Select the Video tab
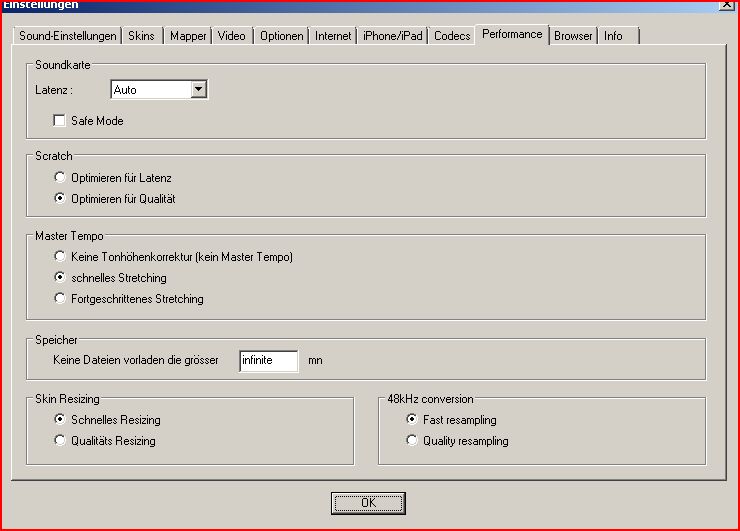Screen dimensions: 740x531 pos(232,36)
